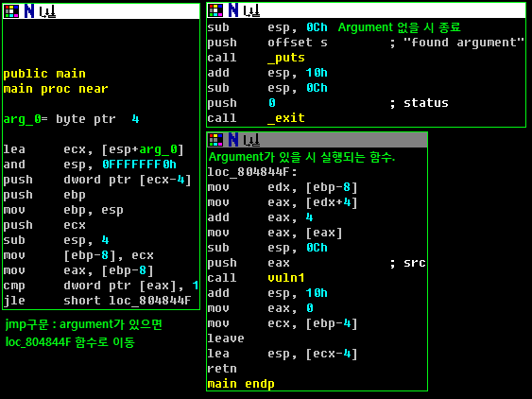Select the 'mov eax, [ebp-8]' line in main block
This screenshot has height=399, width=532.
click(x=78, y=270)
